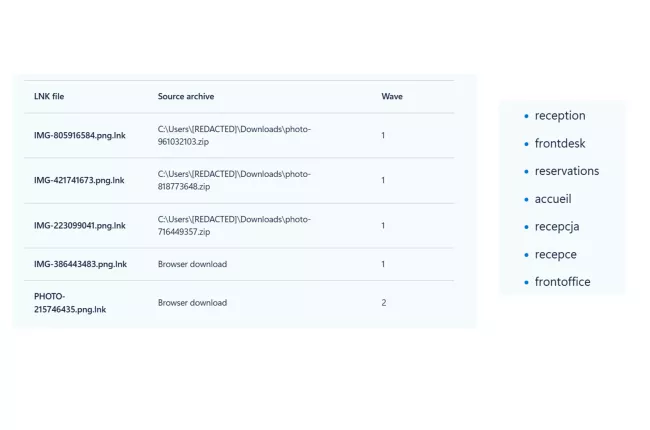The height and width of the screenshot is (430, 650).
Task: Select 'Browser download' in IMG-386443483 row
Action: (192, 264)
